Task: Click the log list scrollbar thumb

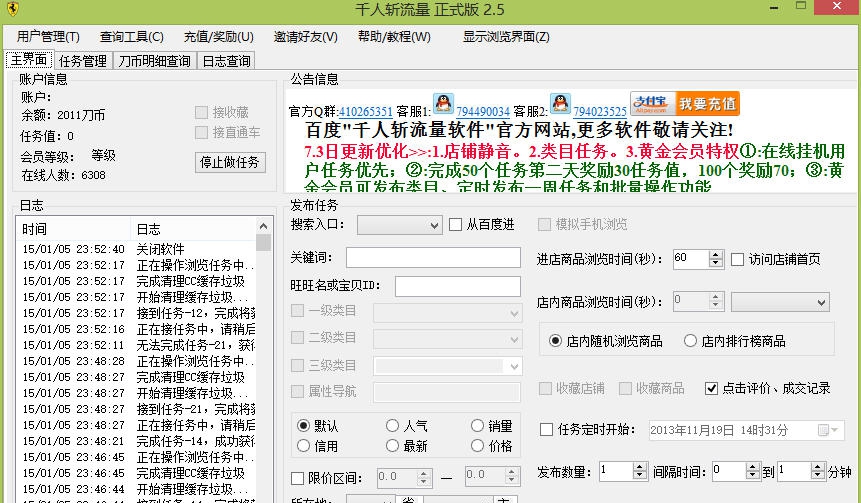Action: coord(264,242)
